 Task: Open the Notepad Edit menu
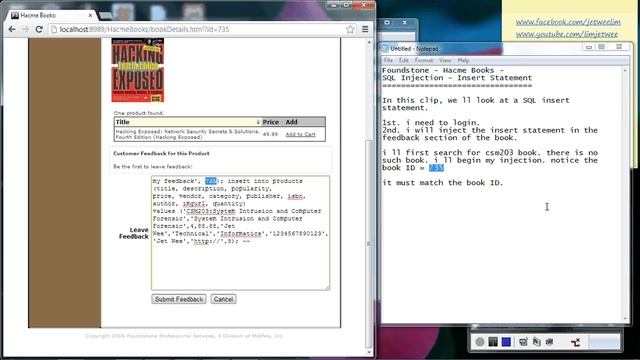(x=404, y=60)
